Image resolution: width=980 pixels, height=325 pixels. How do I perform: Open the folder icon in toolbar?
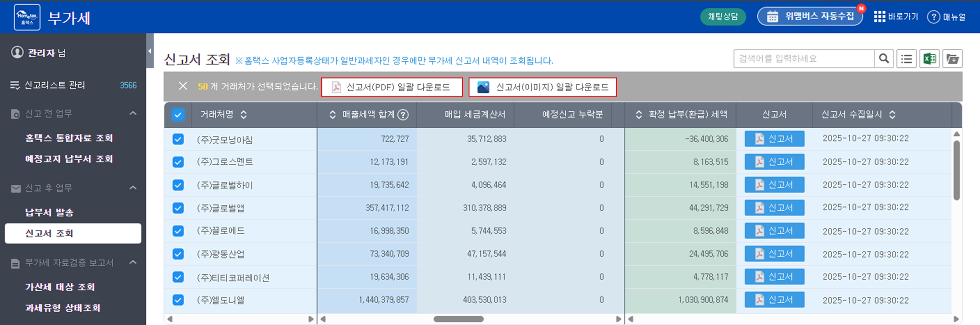pos(952,59)
